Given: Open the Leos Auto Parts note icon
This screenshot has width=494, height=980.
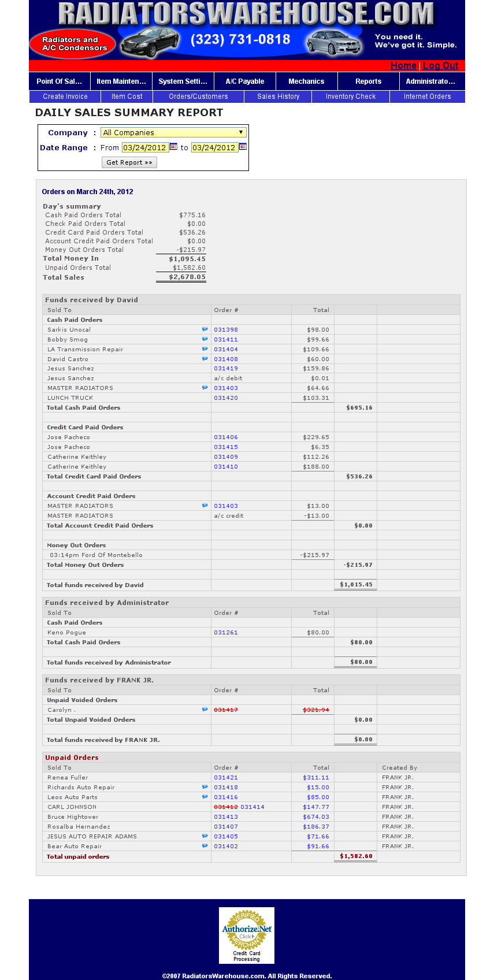Looking at the screenshot, I should coord(205,797).
